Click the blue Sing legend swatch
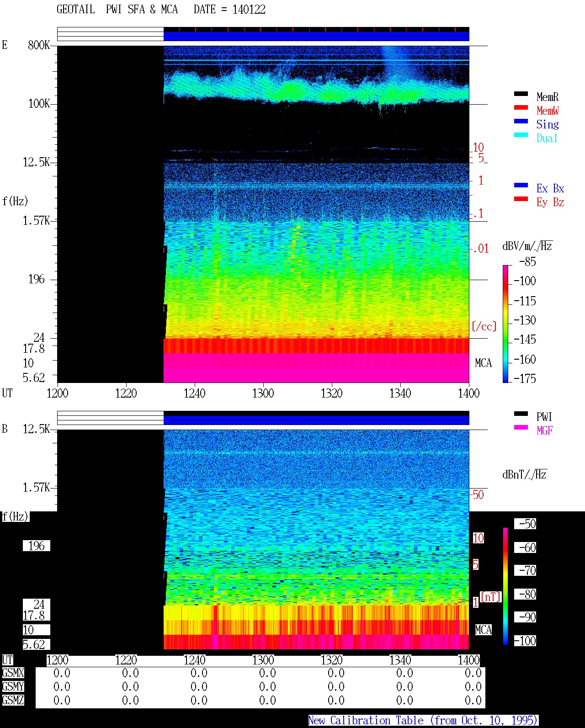The image size is (585, 728). pyautogui.click(x=521, y=121)
